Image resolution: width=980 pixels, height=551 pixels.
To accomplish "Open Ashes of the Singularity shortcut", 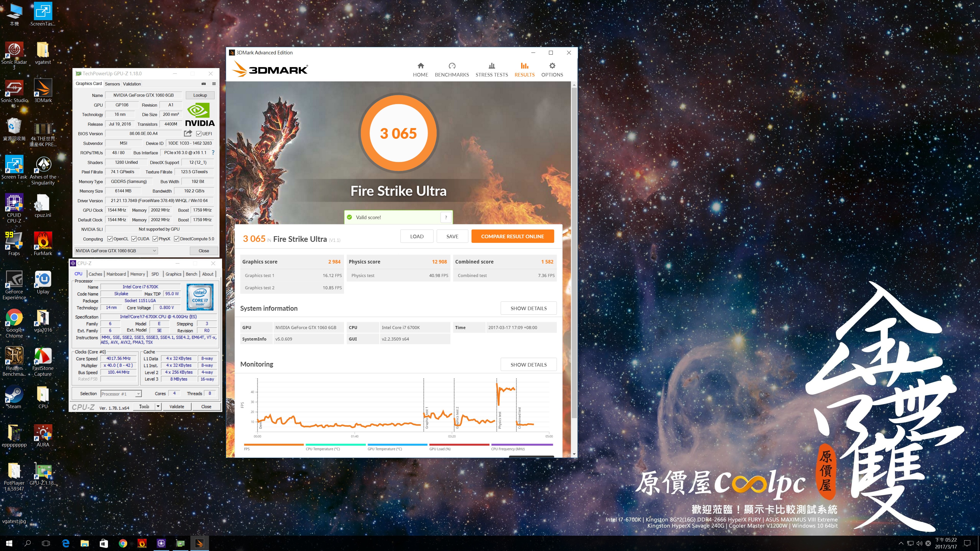I will tap(43, 170).
